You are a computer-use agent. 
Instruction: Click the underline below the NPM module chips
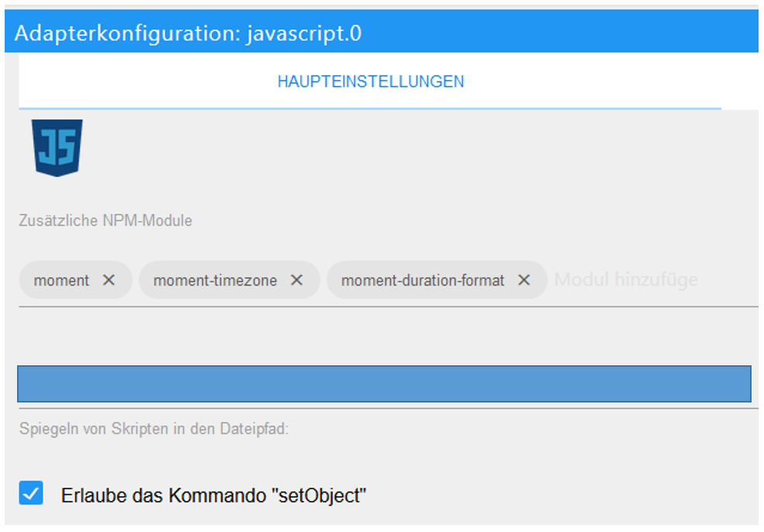pyautogui.click(x=388, y=306)
